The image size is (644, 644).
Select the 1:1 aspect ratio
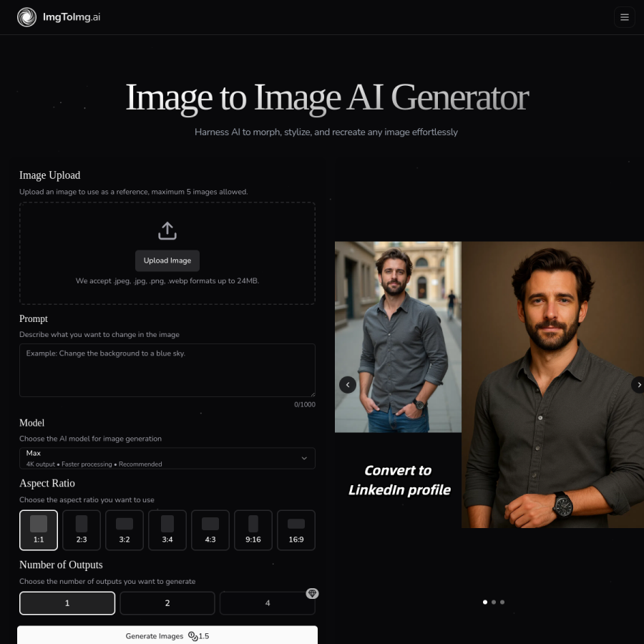tap(39, 530)
